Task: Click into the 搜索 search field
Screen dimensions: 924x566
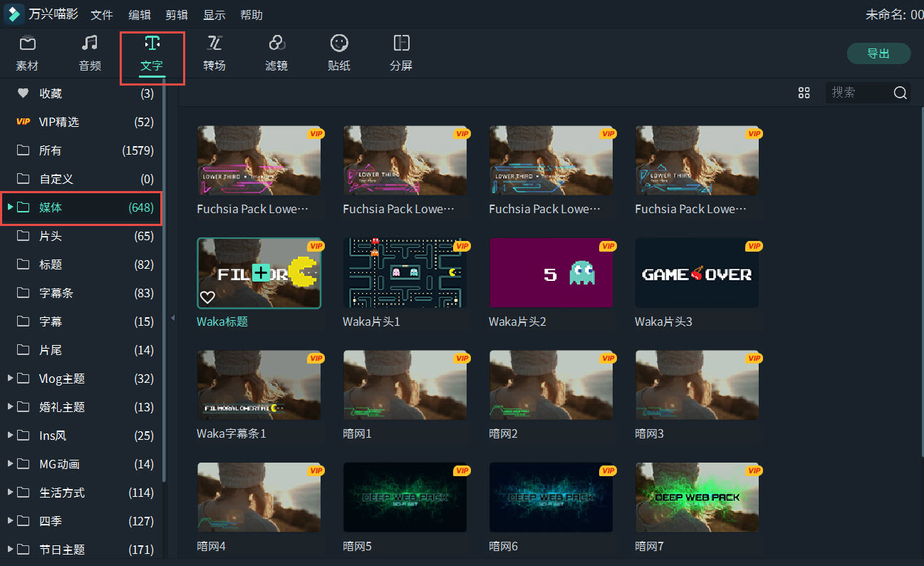Action: coord(858,93)
